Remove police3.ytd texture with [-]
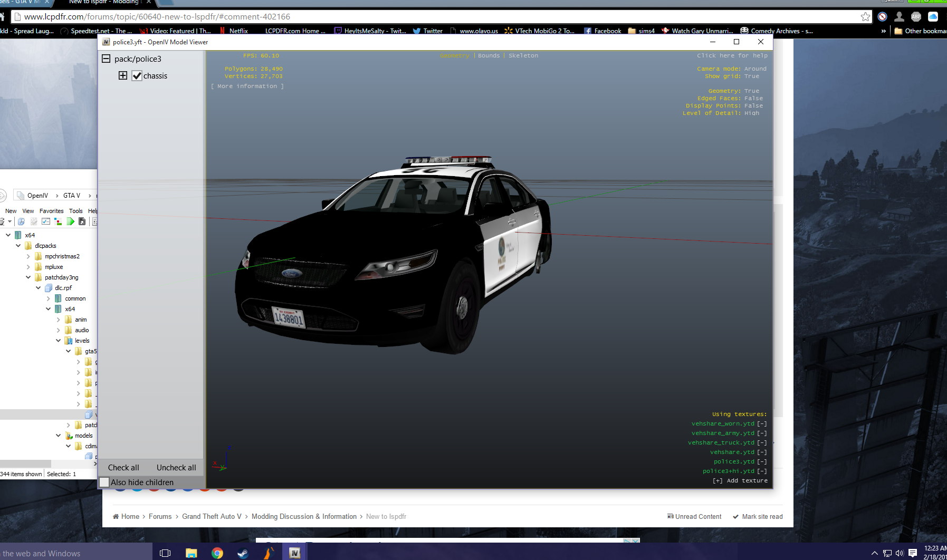 click(762, 461)
